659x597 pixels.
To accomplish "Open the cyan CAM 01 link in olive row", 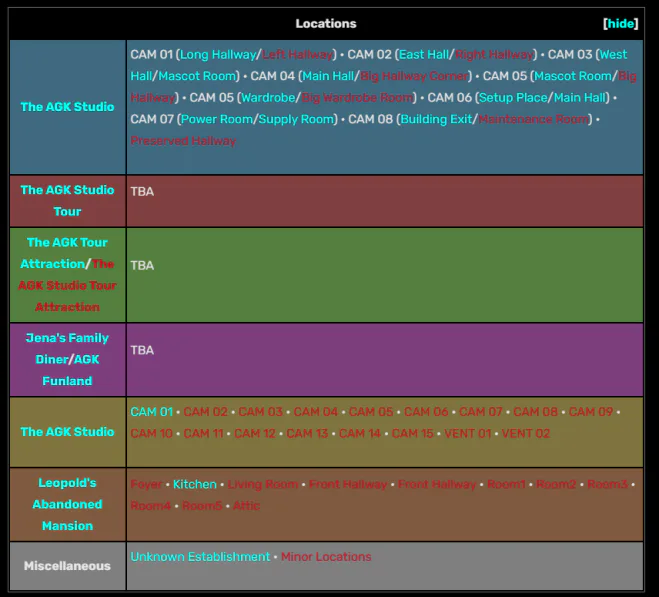I will click(x=152, y=412).
